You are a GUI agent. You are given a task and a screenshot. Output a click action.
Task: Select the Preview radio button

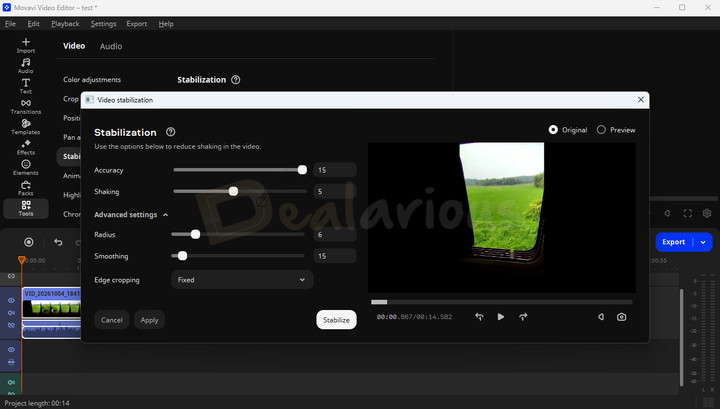tap(601, 130)
